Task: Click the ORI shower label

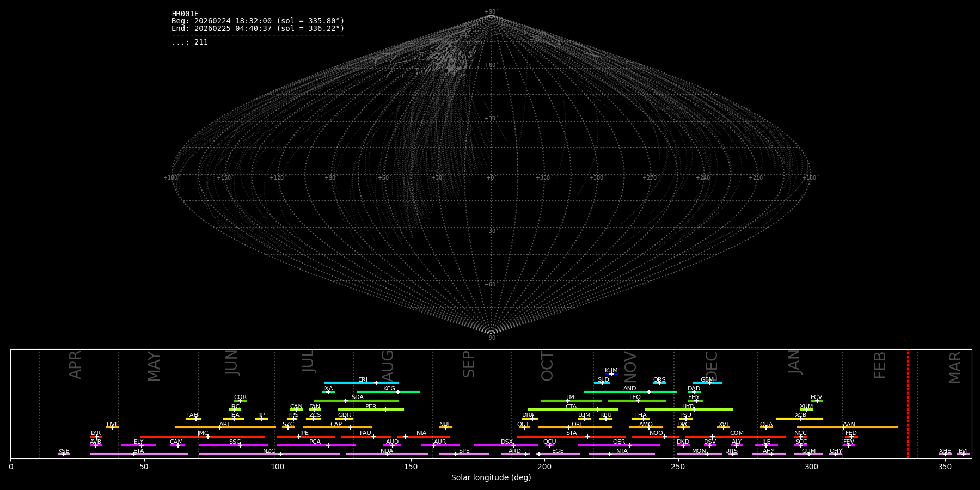Action: point(577,425)
